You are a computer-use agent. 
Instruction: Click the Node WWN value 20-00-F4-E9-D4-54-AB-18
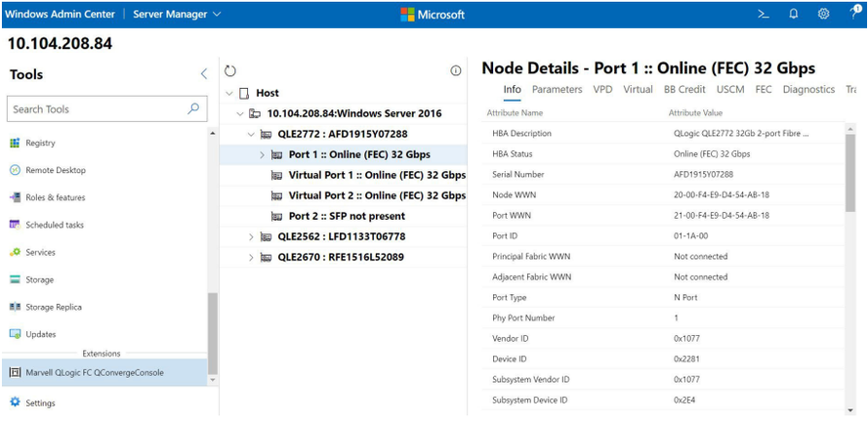(722, 195)
